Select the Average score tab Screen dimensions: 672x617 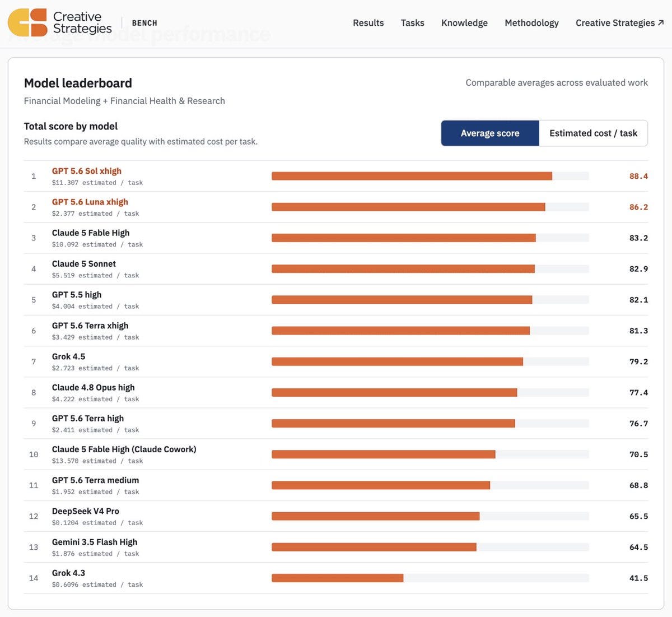pyautogui.click(x=490, y=133)
